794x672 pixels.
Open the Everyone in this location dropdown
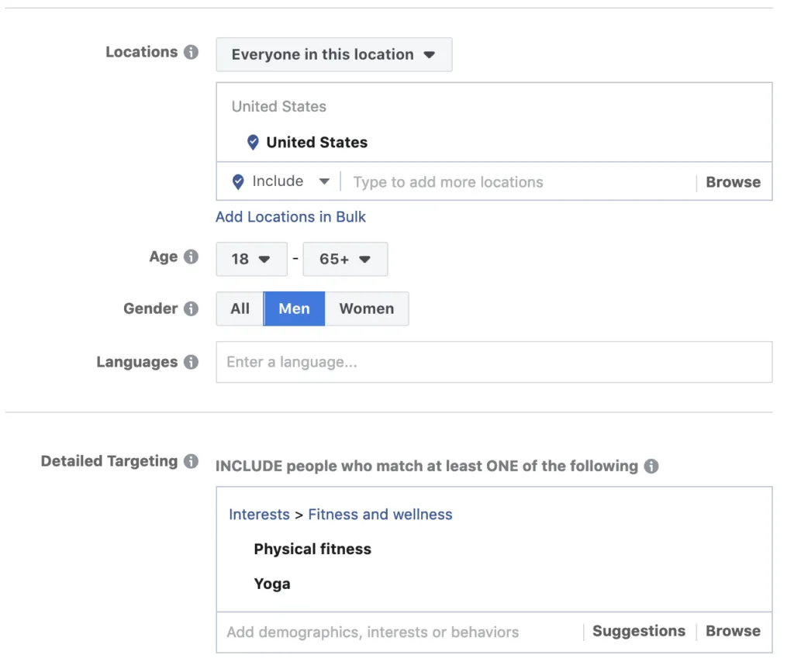point(334,55)
